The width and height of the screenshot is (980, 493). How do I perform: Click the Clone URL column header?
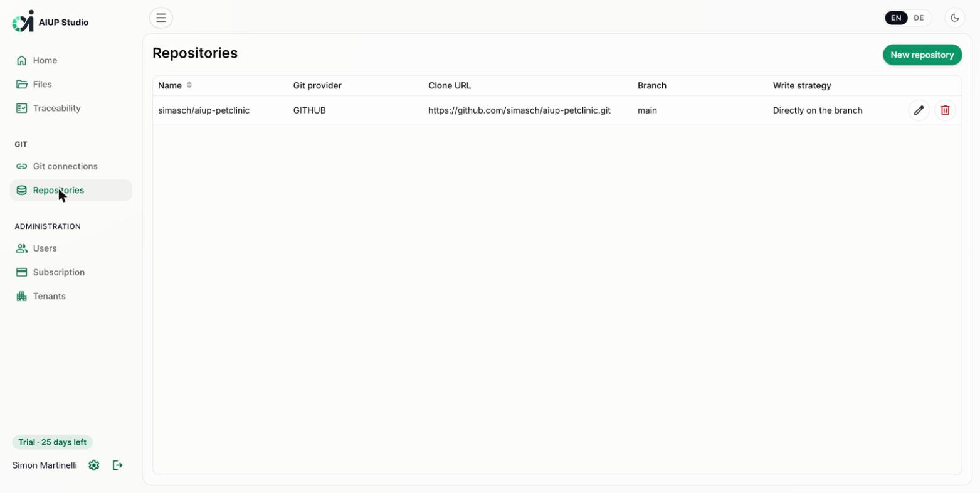[x=450, y=85]
